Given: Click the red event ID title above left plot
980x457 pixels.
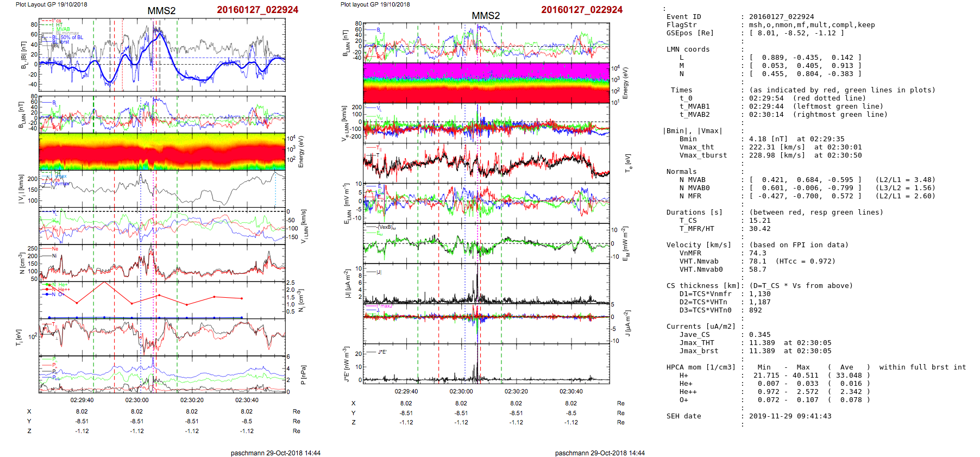Looking at the screenshot, I should pos(257,10).
